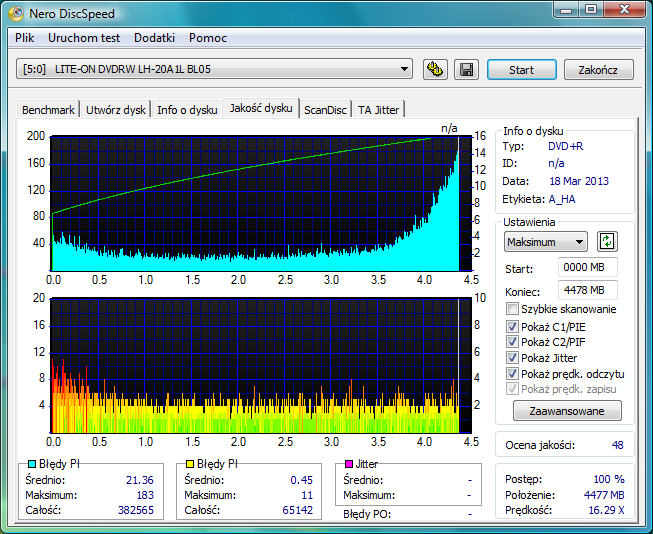This screenshot has width=653, height=534.
Task: Click PI errors total 382565
Action: tap(136, 510)
